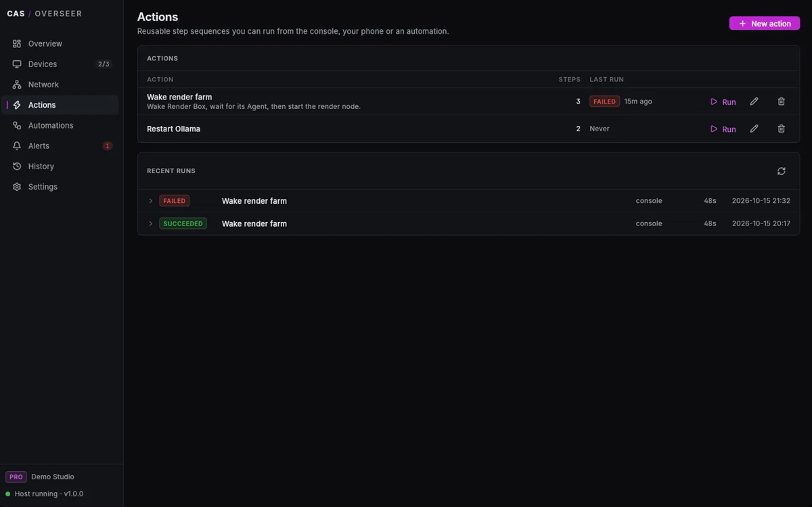Delete the Wake render farm action
Viewport: 812px width, 507px height.
(781, 102)
